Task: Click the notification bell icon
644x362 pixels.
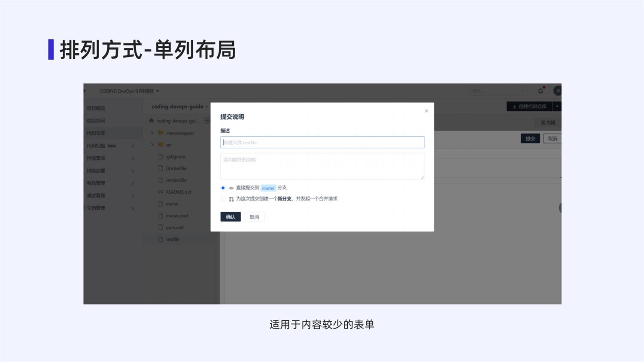Action: 541,91
